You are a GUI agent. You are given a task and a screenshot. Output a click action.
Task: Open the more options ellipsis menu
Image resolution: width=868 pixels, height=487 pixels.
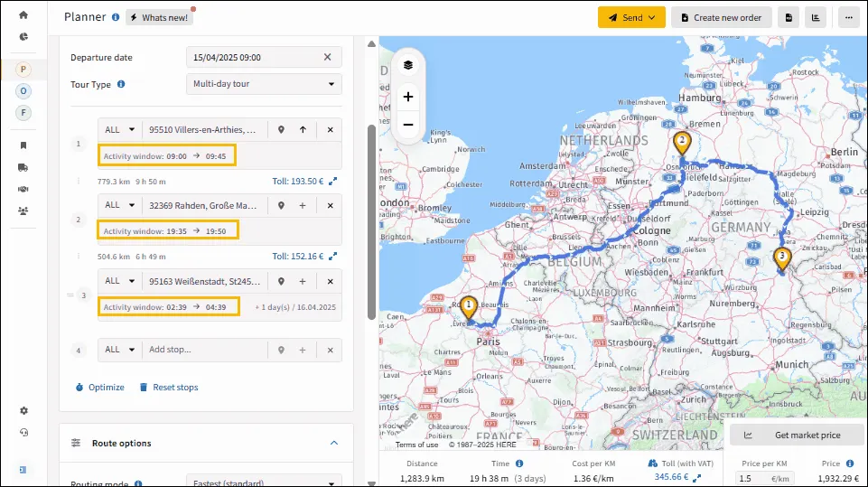[849, 18]
